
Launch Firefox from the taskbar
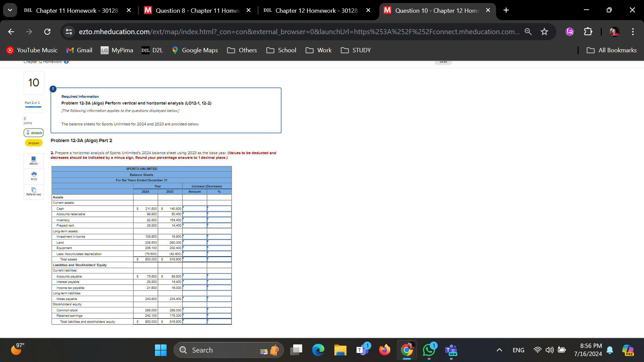[x=385, y=350]
